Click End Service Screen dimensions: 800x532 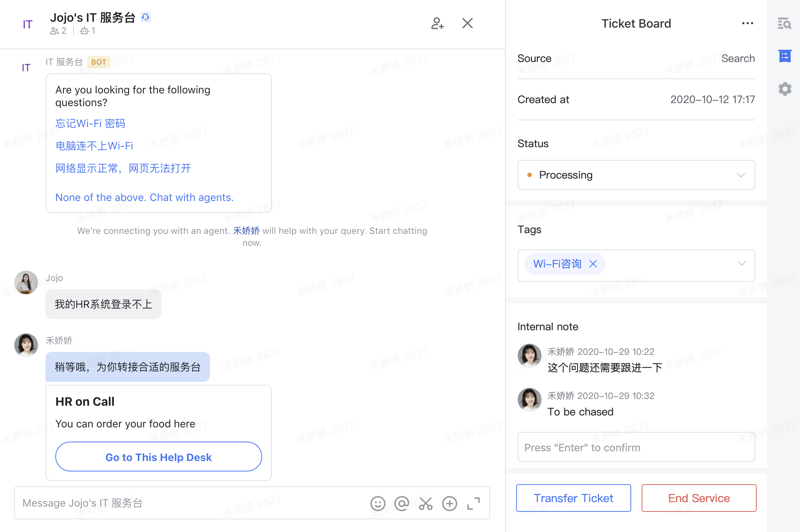pos(698,498)
